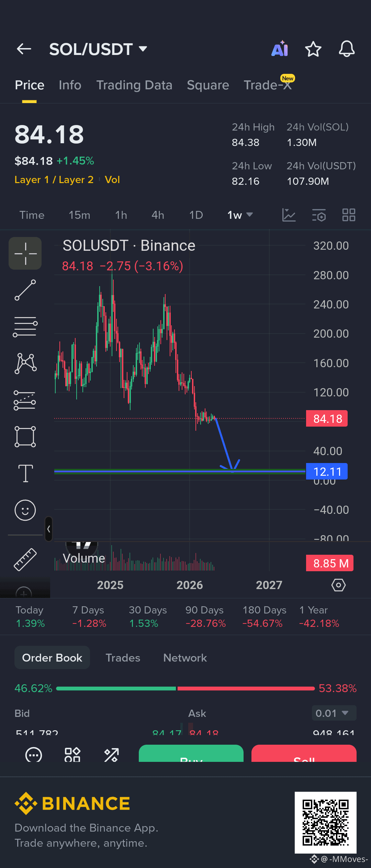371x868 pixels.
Task: Select the 7 Days performance figure
Action: coord(89,617)
